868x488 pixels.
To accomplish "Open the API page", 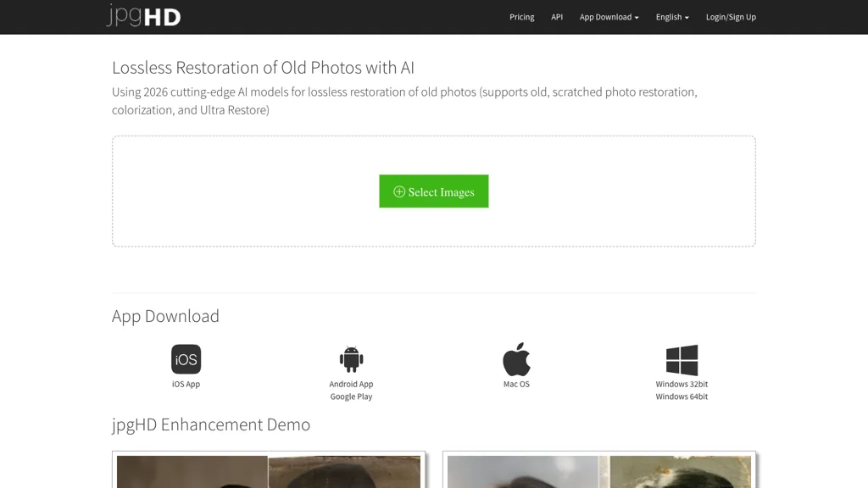I will (x=557, y=17).
